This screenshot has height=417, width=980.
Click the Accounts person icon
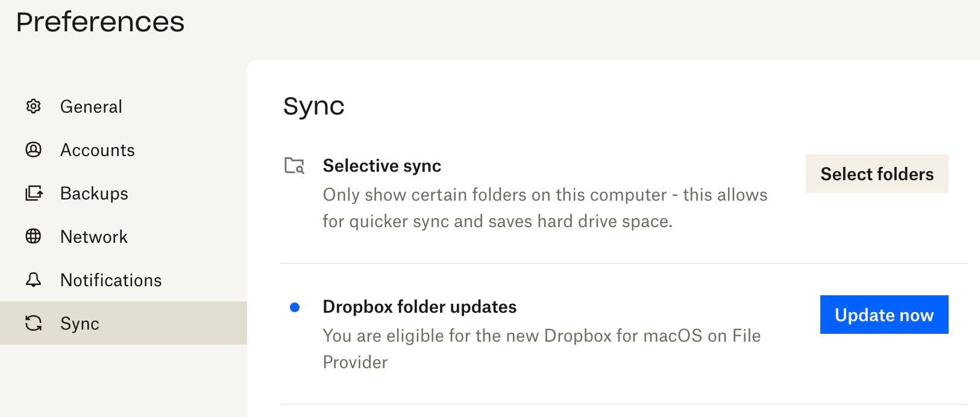point(33,150)
